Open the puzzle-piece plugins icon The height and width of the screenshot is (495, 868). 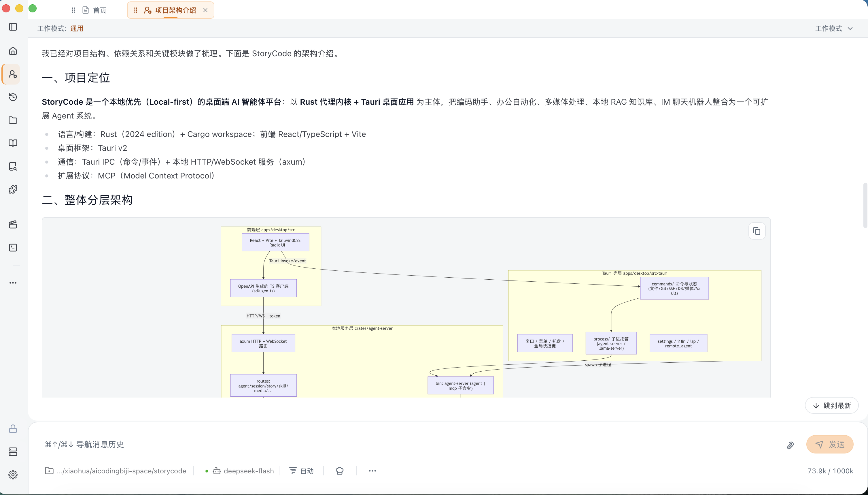click(x=13, y=189)
